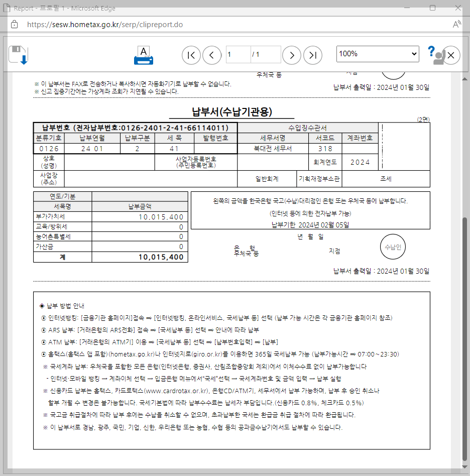Jump to the last page
470x476 pixels.
[x=313, y=55]
